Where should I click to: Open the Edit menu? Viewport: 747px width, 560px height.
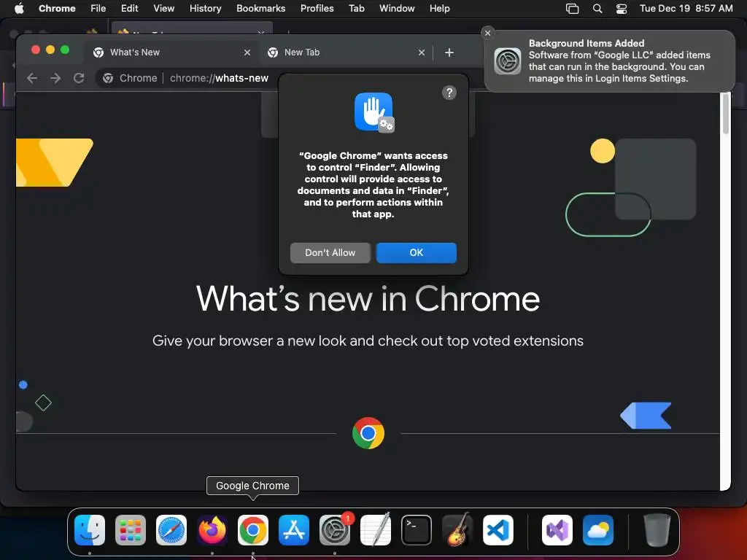click(x=129, y=9)
